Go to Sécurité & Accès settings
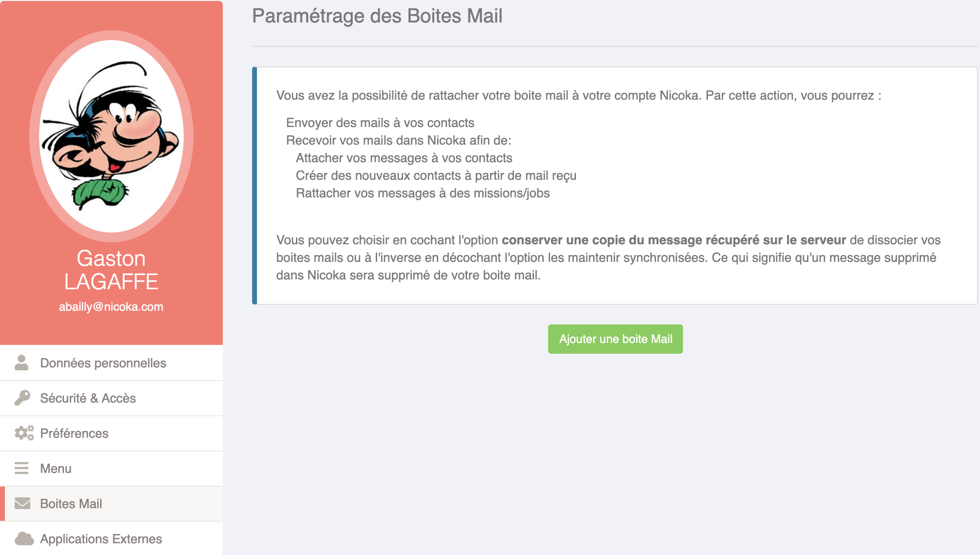The width and height of the screenshot is (980, 555). point(111,398)
